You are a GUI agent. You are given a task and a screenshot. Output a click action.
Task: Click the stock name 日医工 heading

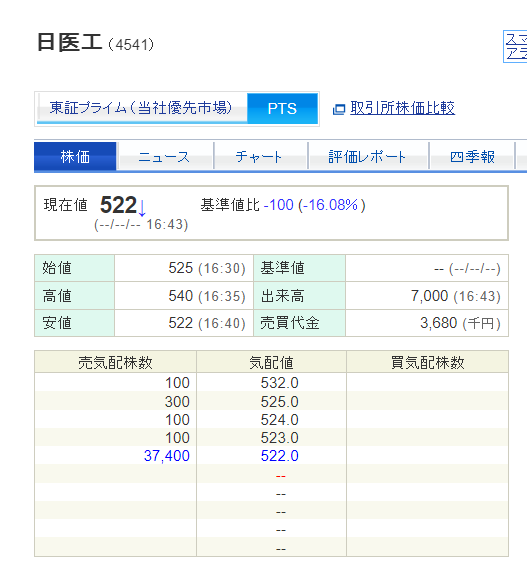[69, 42]
